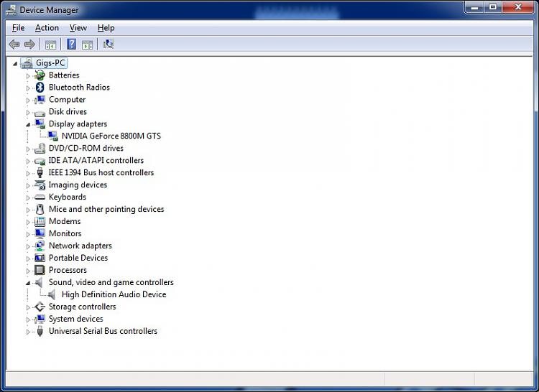Collapse Sound, video and game controllers arrow
Image resolution: width=539 pixels, height=392 pixels.
point(28,283)
